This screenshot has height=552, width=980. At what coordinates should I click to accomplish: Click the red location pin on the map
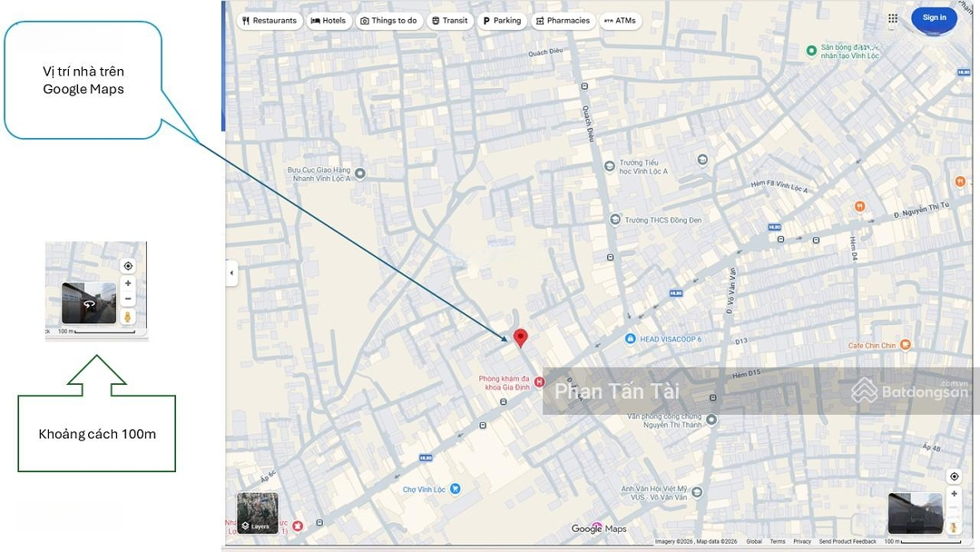pos(520,338)
